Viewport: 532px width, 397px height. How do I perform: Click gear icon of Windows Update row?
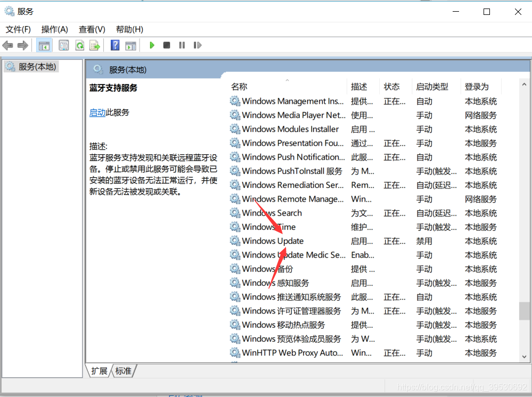coord(235,241)
